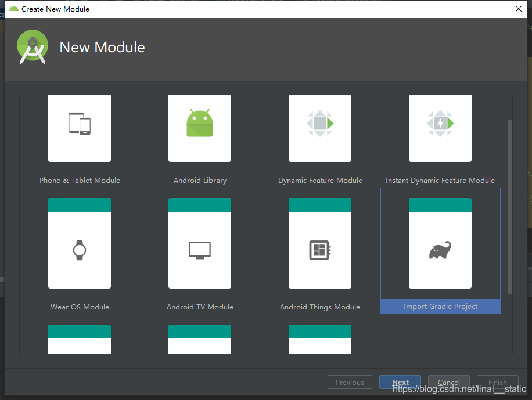Select the partially visible card below Android Things

pos(320,339)
